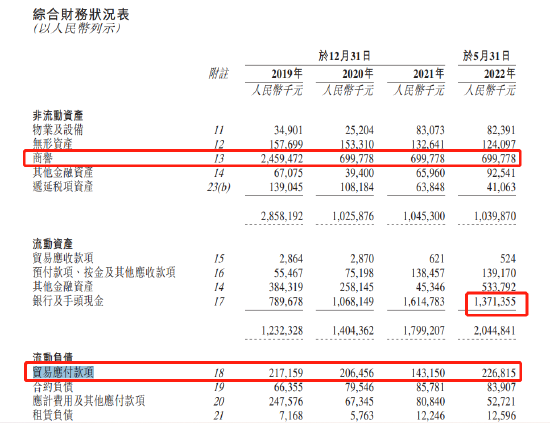Click the title 綜合財務狀況表
This screenshot has width=550, height=423.
click(81, 14)
